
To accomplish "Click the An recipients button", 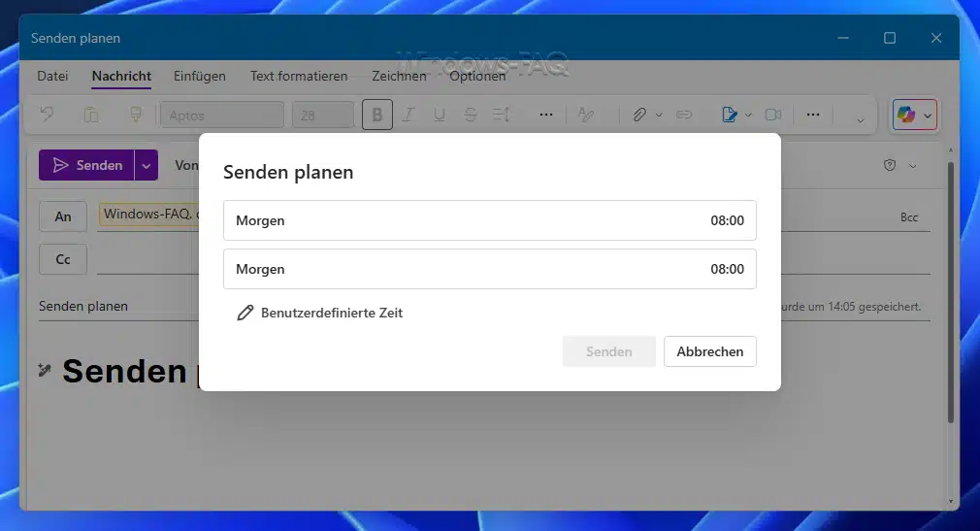I will 63,216.
